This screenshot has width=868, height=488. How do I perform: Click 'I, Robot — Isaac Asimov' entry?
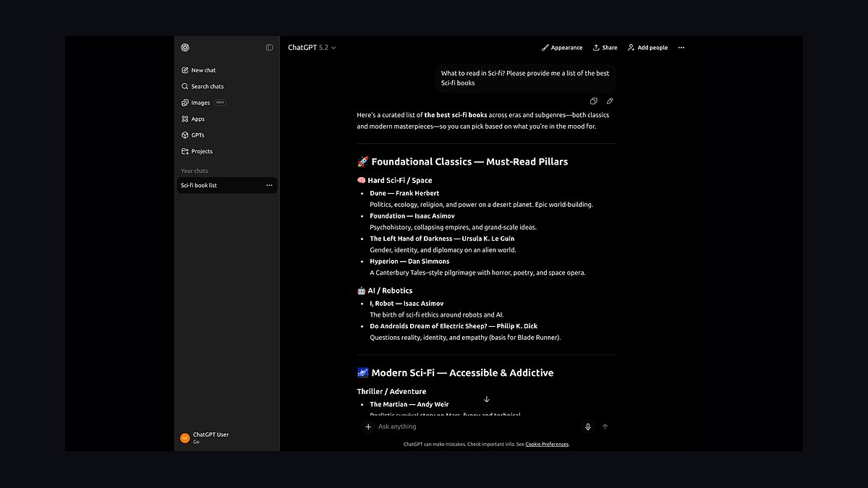(407, 304)
